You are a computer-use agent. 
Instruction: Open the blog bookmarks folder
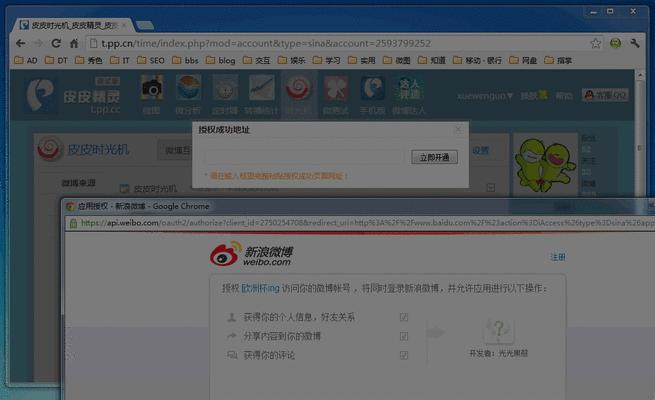(x=221, y=61)
